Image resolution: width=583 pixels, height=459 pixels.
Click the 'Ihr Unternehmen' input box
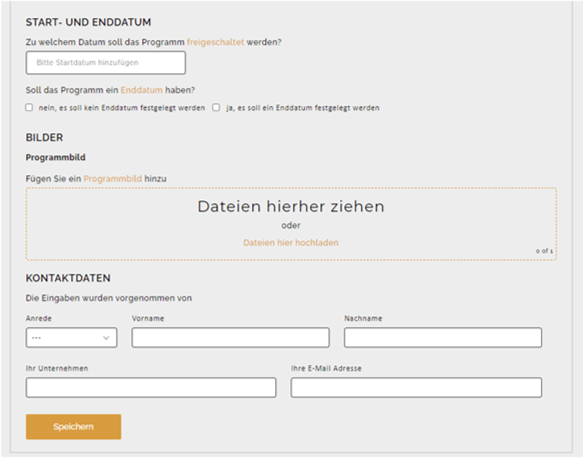point(151,387)
